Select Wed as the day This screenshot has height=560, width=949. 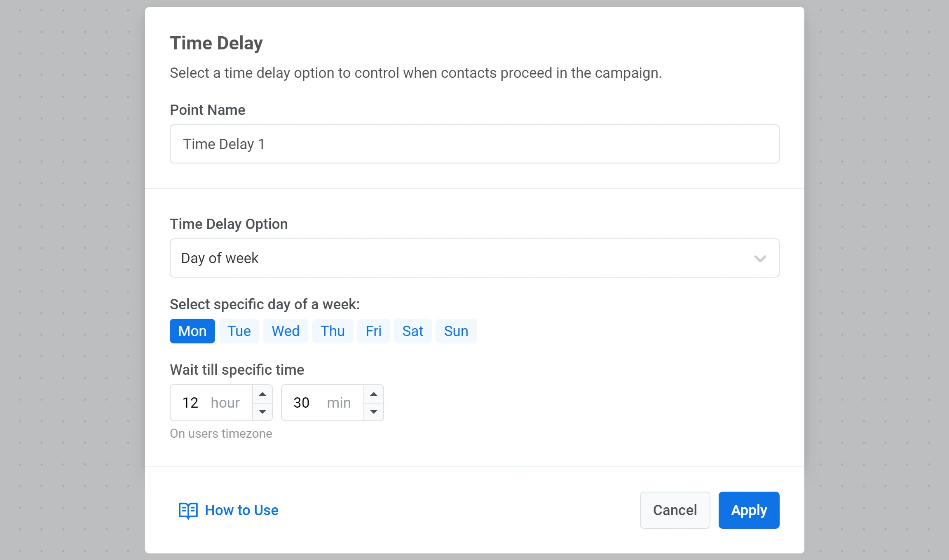click(x=286, y=331)
